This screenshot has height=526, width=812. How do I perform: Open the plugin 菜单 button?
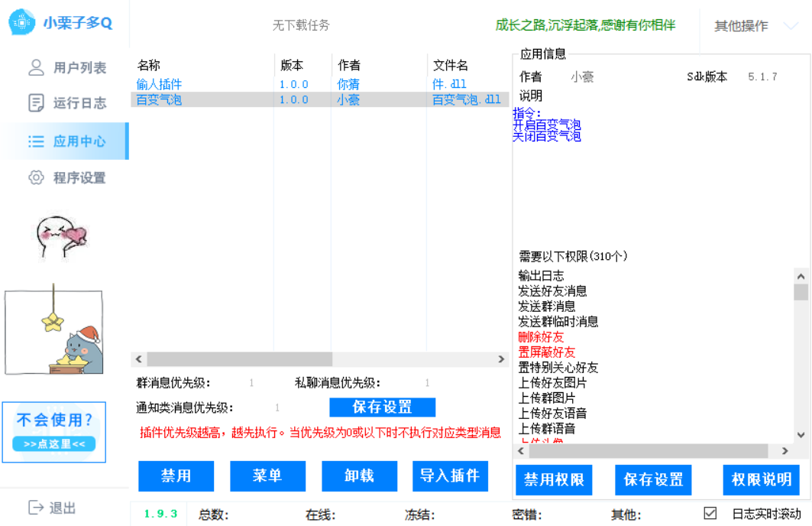pyautogui.click(x=267, y=476)
